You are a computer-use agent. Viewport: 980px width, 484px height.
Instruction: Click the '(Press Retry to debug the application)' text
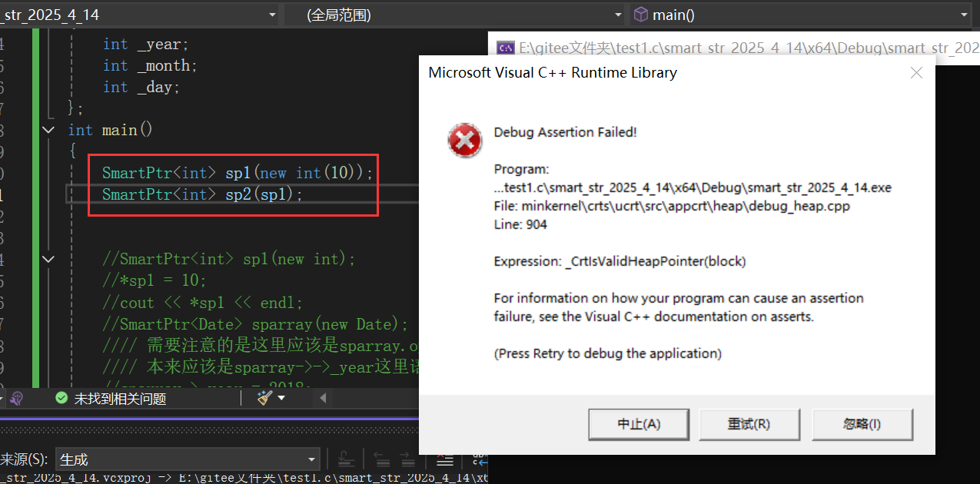607,353
